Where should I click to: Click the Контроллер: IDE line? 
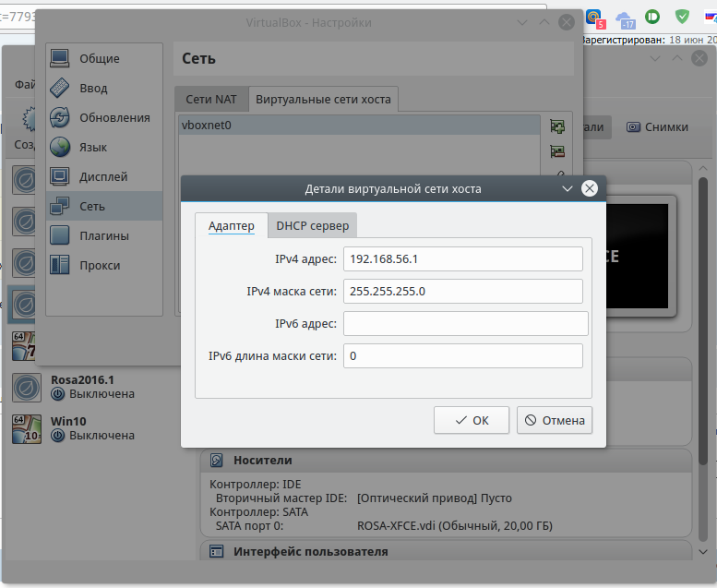point(256,484)
